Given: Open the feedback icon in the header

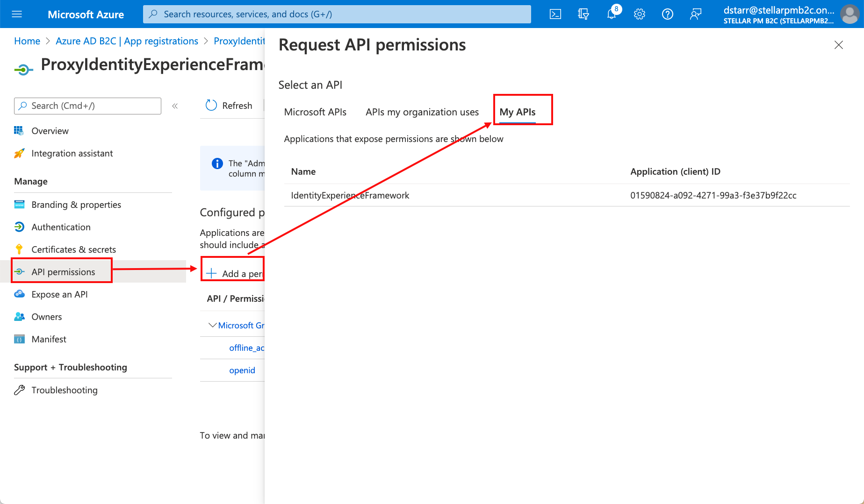Looking at the screenshot, I should [695, 14].
